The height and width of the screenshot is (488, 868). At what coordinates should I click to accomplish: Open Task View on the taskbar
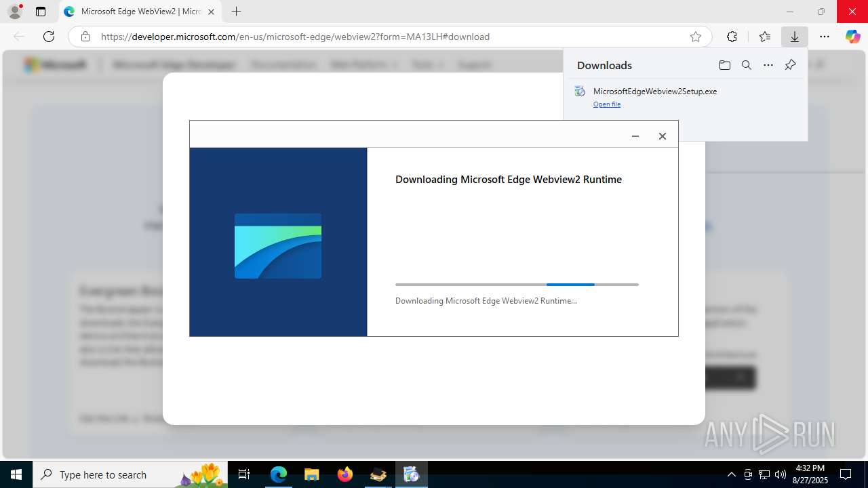pos(244,474)
